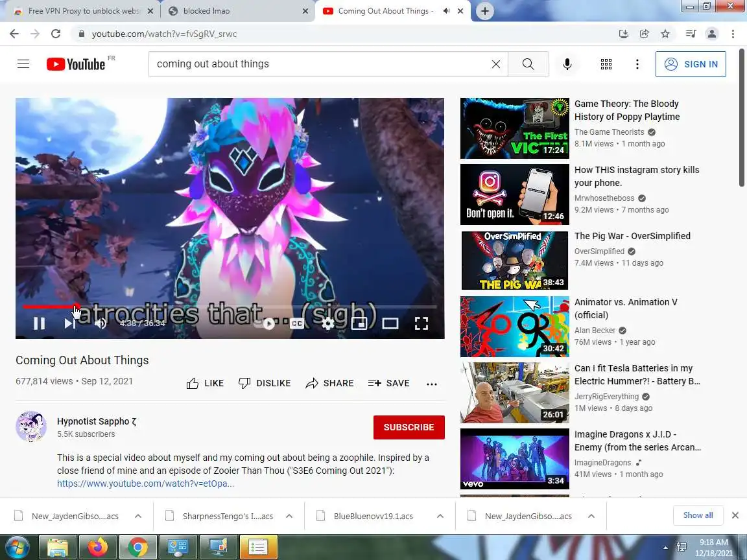The image size is (747, 560).
Task: Open the Tesla Batteries Hummer video thumbnail
Action: pyautogui.click(x=514, y=393)
